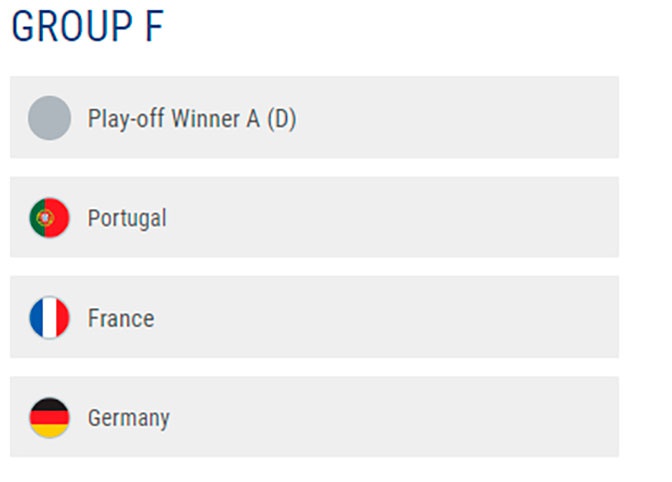Click the red stripe of France flag
Image resolution: width=672 pixels, height=482 pixels.
point(63,317)
